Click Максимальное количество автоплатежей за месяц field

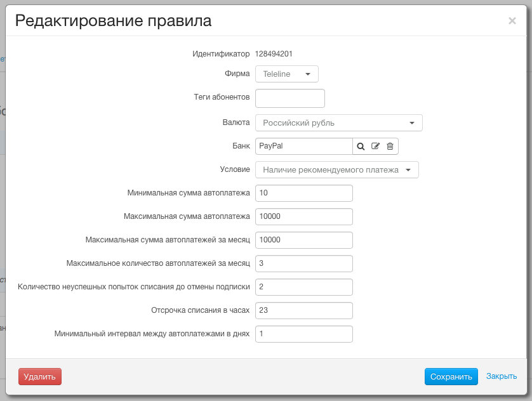point(304,264)
